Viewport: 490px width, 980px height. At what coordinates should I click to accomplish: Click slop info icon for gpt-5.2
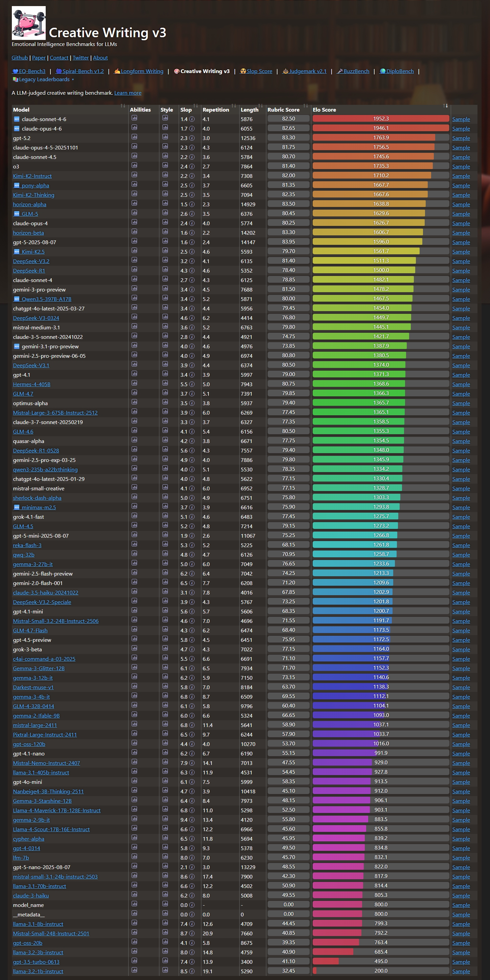[x=192, y=138]
